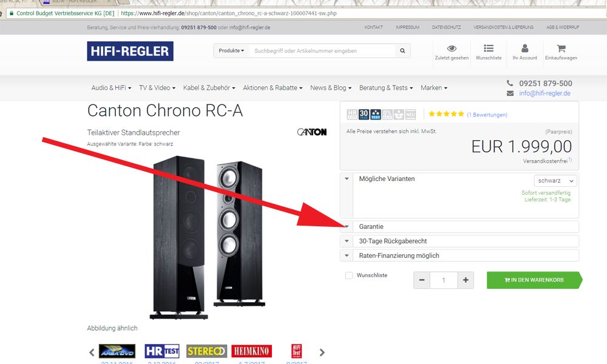The height and width of the screenshot is (364, 607).
Task: Click the search magnifier icon
Action: coord(402,51)
